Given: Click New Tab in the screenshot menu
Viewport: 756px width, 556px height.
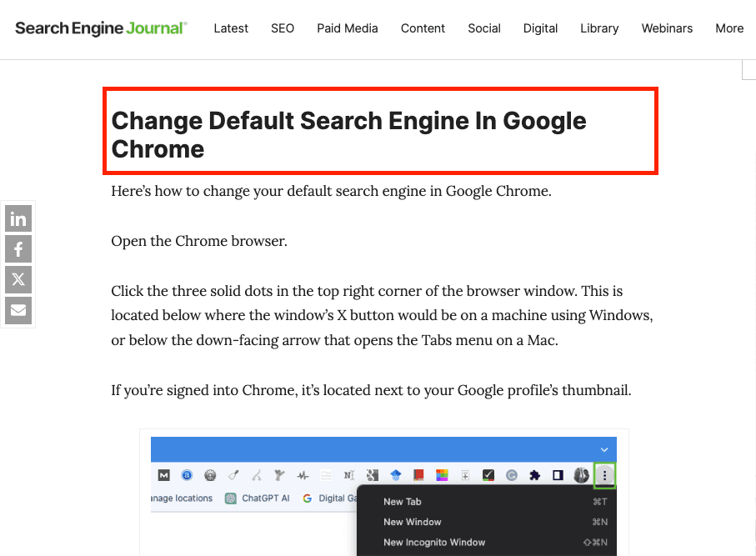Looking at the screenshot, I should (403, 502).
